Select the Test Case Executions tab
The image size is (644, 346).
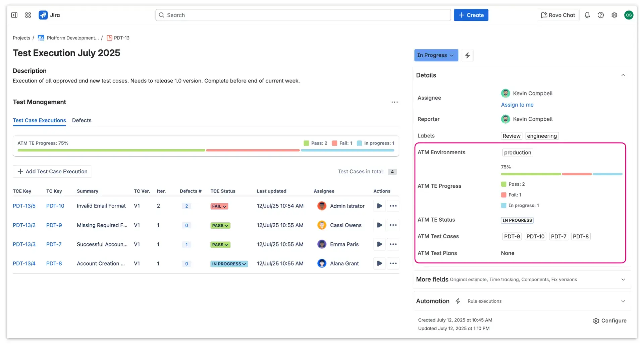(x=39, y=120)
